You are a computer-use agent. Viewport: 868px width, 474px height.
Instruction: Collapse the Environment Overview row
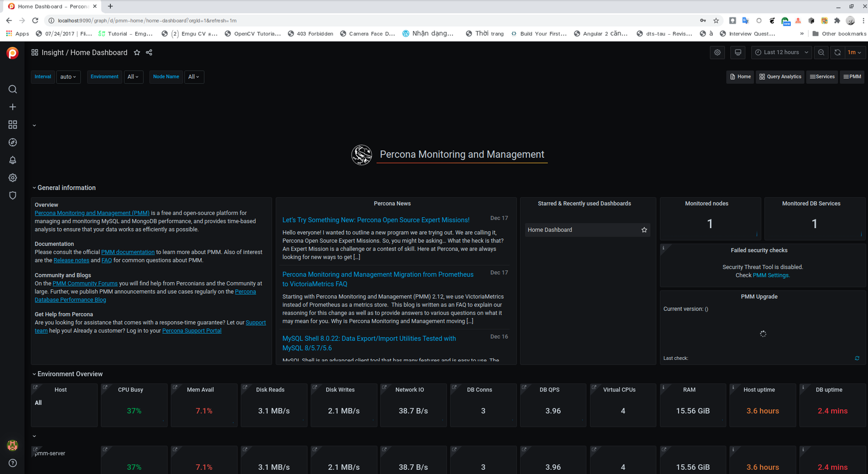[67, 374]
